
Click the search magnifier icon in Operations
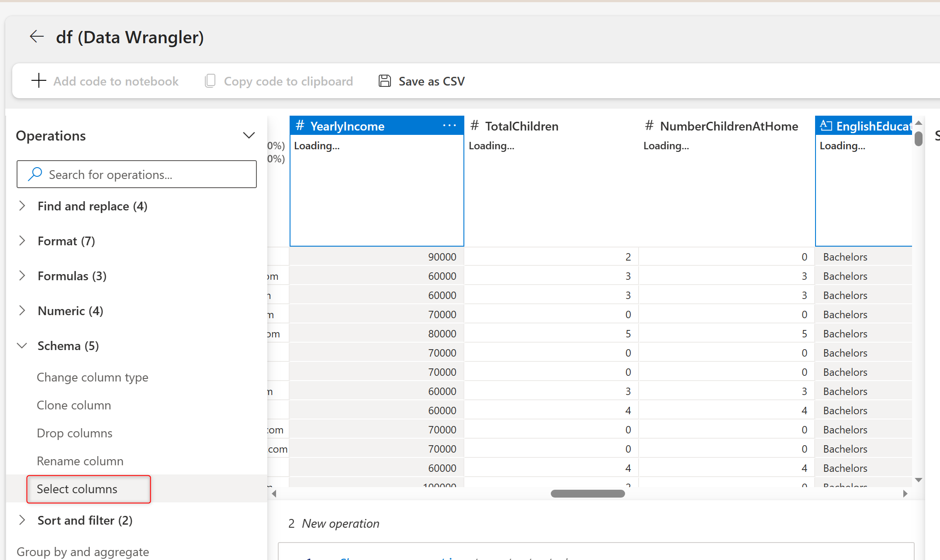coord(35,174)
